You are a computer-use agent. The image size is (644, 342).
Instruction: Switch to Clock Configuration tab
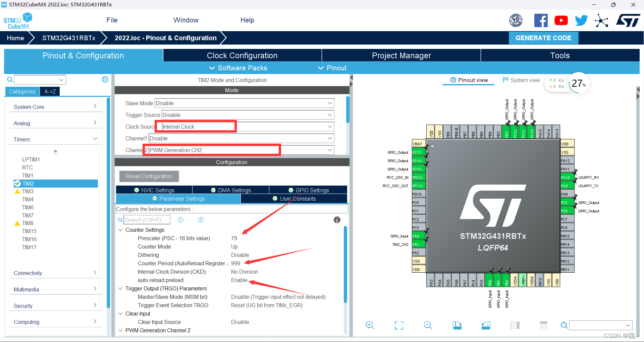(x=242, y=56)
